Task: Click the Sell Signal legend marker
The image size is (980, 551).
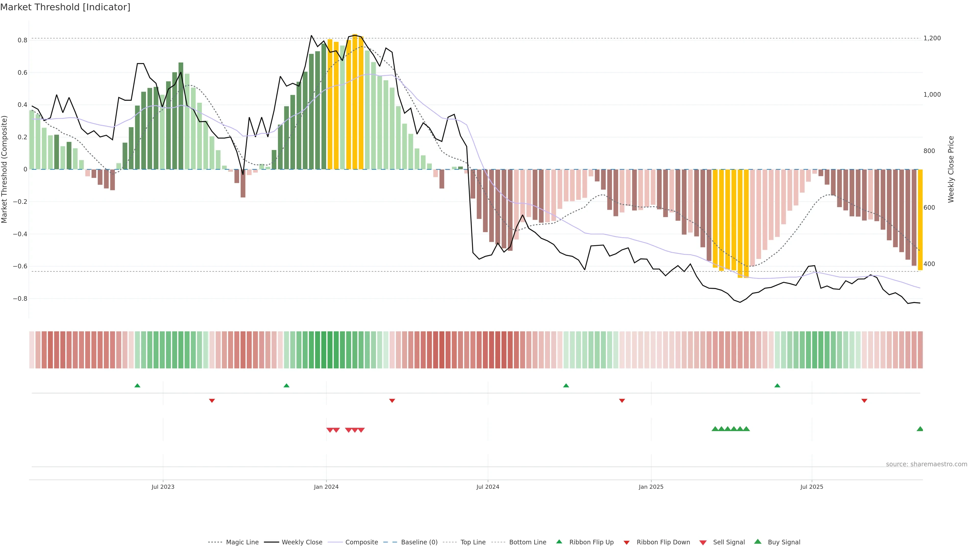Action: click(x=703, y=543)
